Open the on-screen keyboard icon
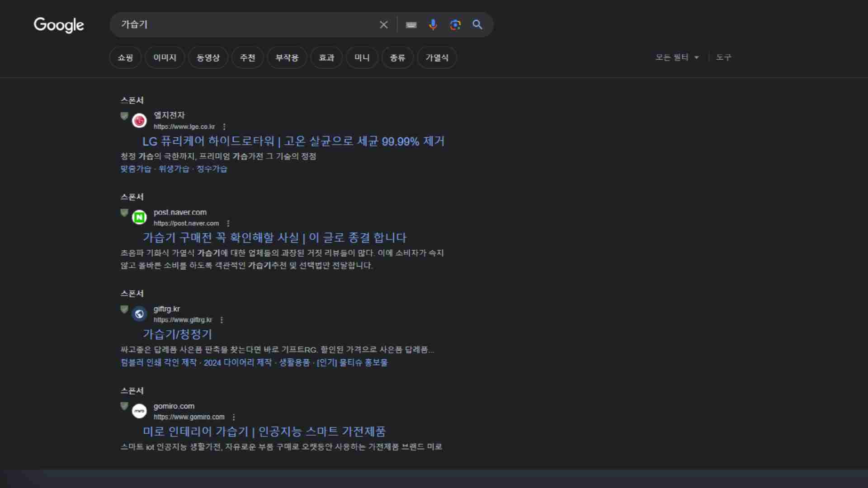 click(x=411, y=25)
